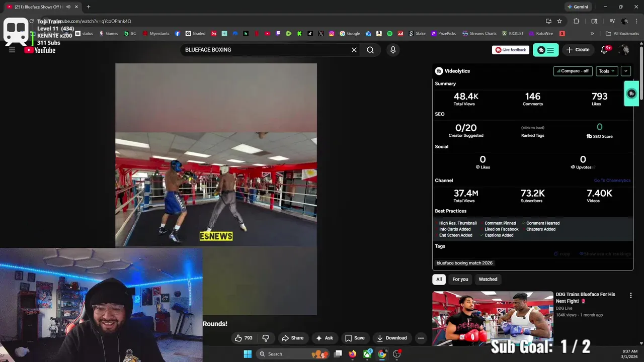Collapse the Videolytics panel chevron
This screenshot has width=644, height=362.
(x=626, y=71)
